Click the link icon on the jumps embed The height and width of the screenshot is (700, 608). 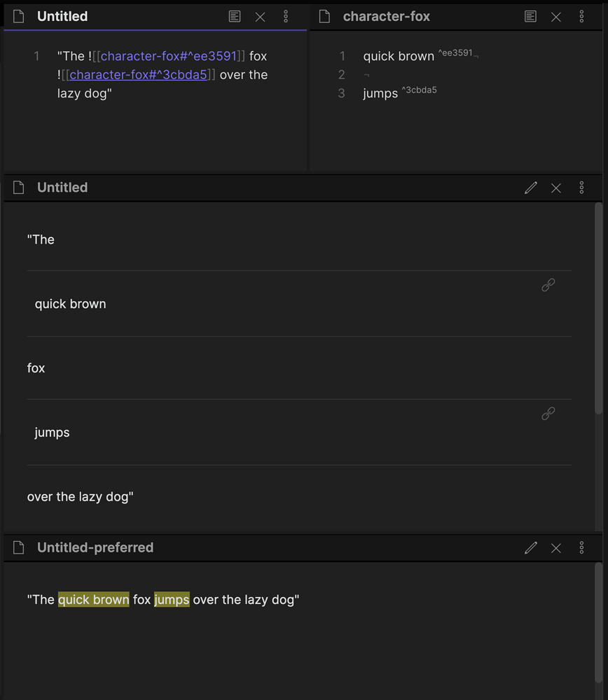(548, 413)
